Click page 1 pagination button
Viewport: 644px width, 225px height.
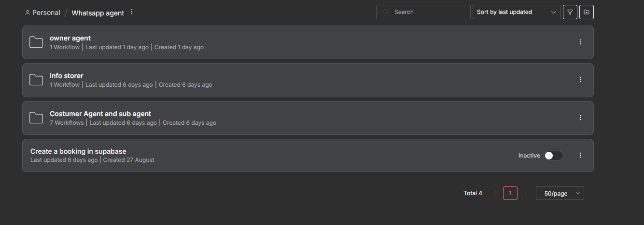(x=510, y=193)
